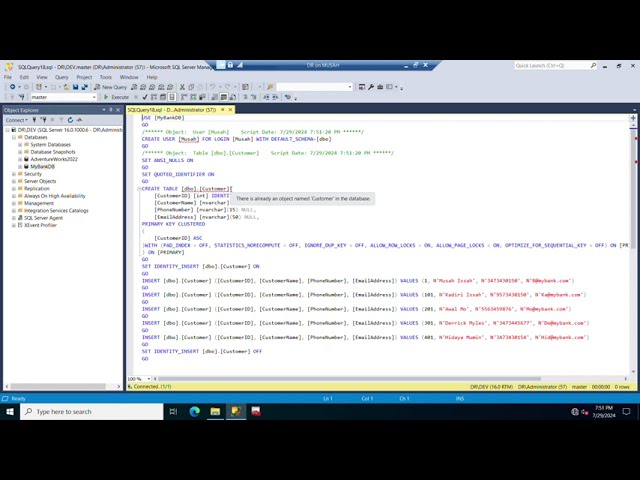Expand the AdventureWorks2022 node
640x480 pixels.
[20, 159]
